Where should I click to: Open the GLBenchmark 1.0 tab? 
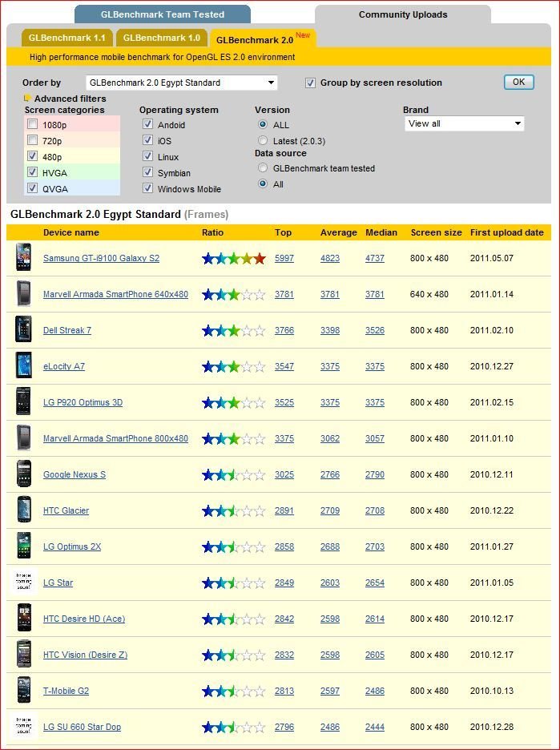click(x=162, y=38)
